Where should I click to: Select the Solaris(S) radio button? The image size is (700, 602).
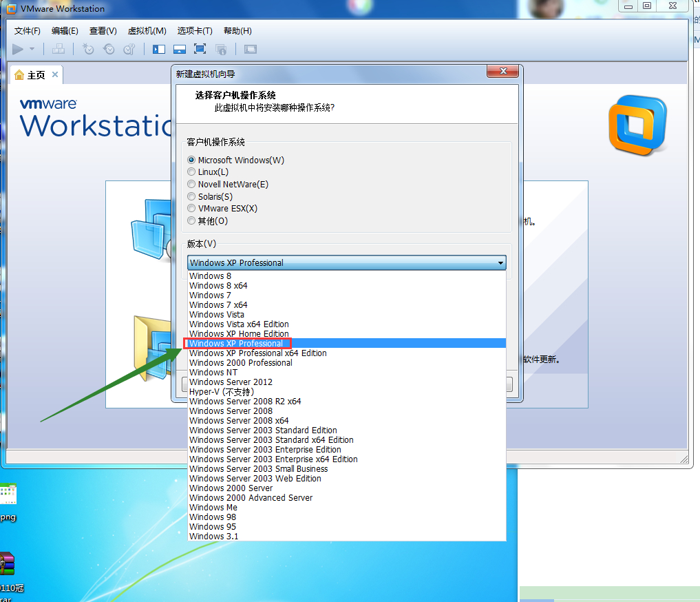[x=191, y=196]
